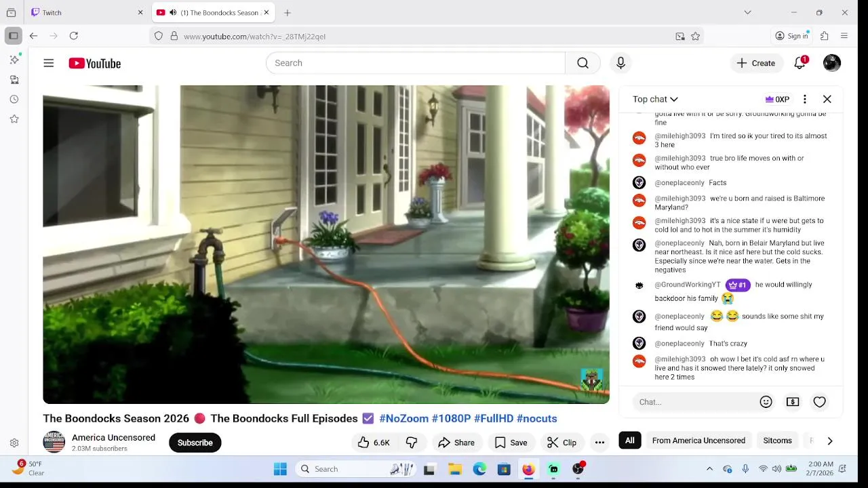Screen dimensions: 868x488
Task: Open the history sidebar clock icon
Action: pyautogui.click(x=14, y=99)
